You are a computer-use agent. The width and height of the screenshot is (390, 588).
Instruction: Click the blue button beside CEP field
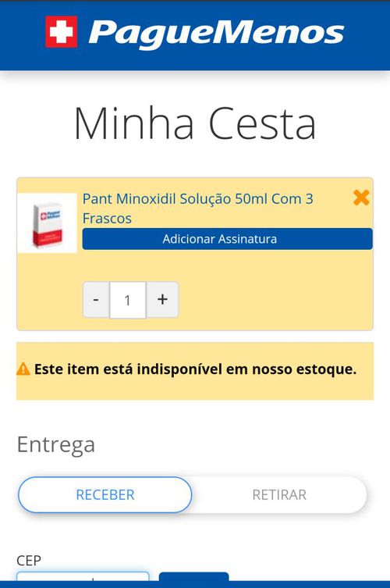coord(193,577)
